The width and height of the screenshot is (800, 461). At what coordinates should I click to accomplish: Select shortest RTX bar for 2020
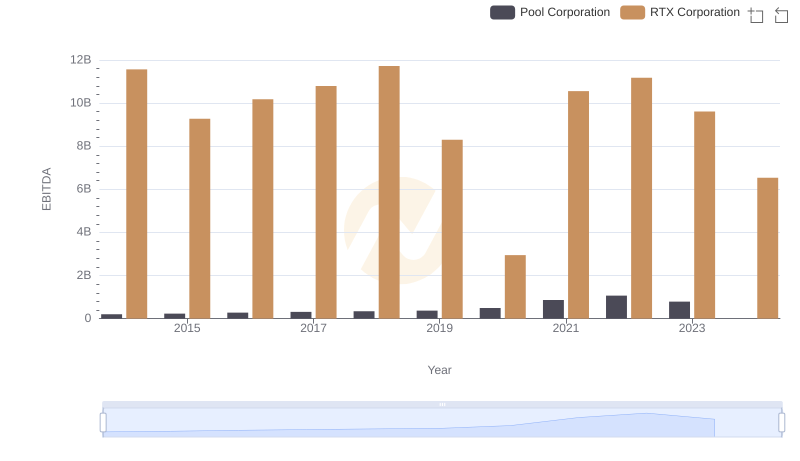pos(515,287)
